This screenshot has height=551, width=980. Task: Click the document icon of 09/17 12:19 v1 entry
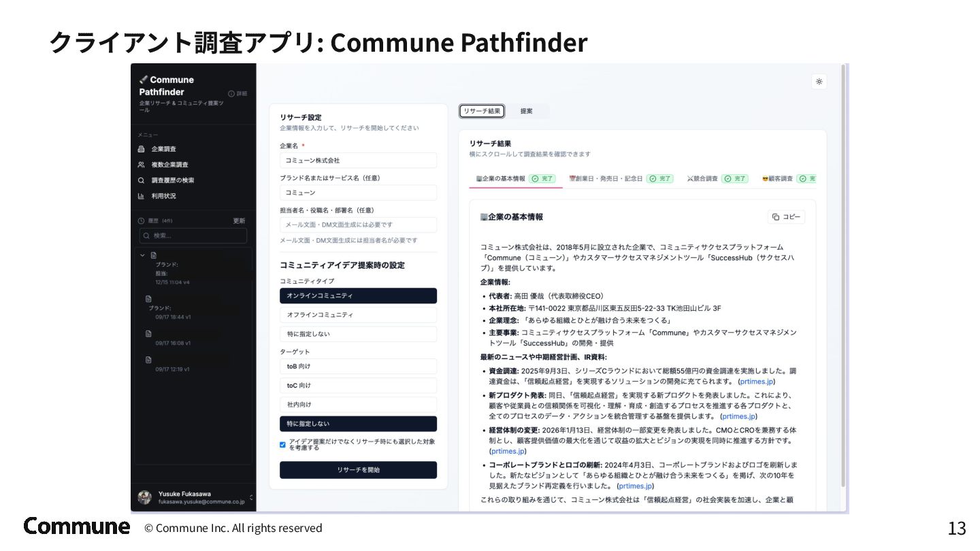pyautogui.click(x=148, y=359)
